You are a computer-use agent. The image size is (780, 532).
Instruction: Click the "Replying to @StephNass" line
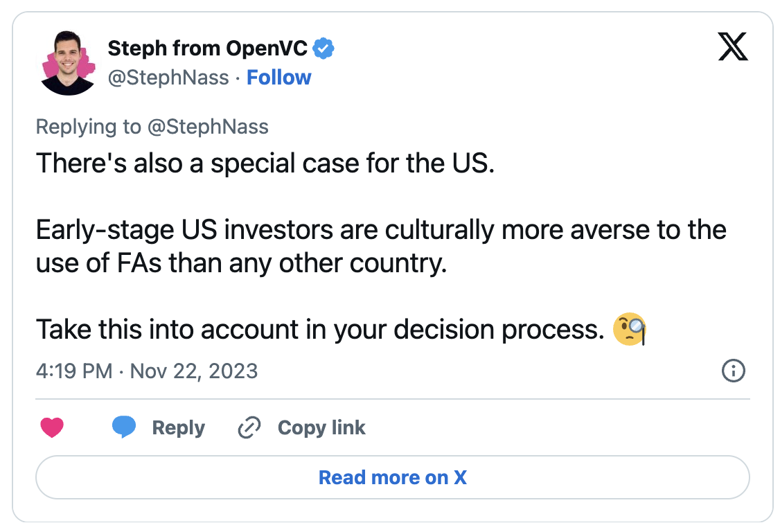tap(152, 127)
